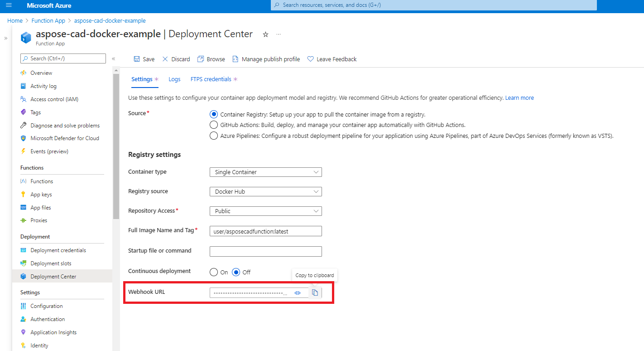Click the Configuration bars icon
The image size is (644, 351).
24,306
